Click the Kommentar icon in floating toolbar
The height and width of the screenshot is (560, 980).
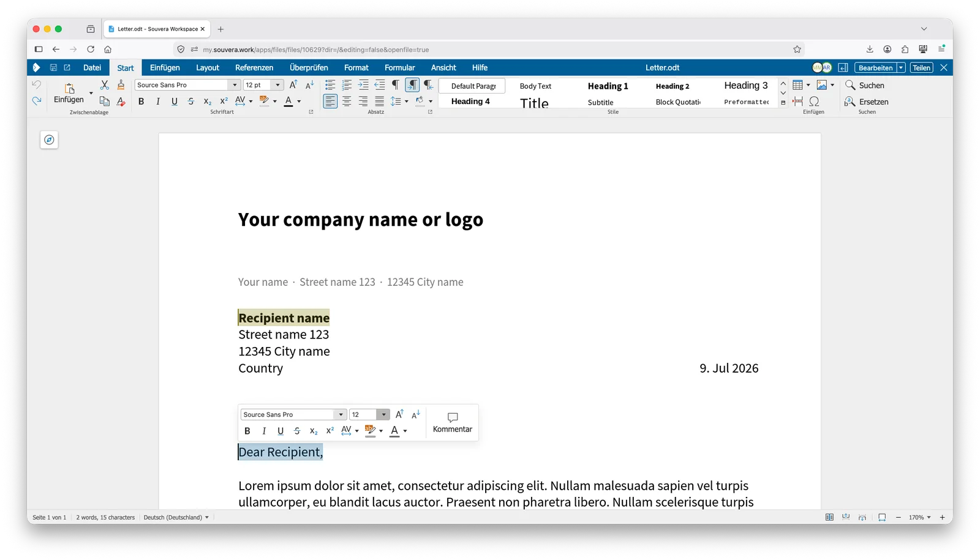[x=453, y=422]
